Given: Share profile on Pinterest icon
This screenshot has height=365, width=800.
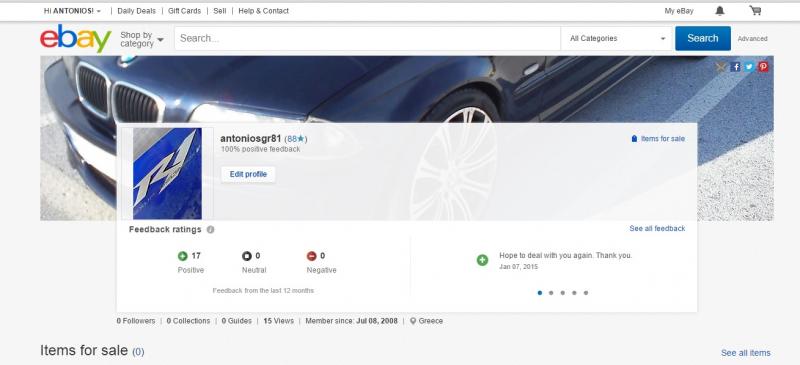Looking at the screenshot, I should [x=763, y=67].
